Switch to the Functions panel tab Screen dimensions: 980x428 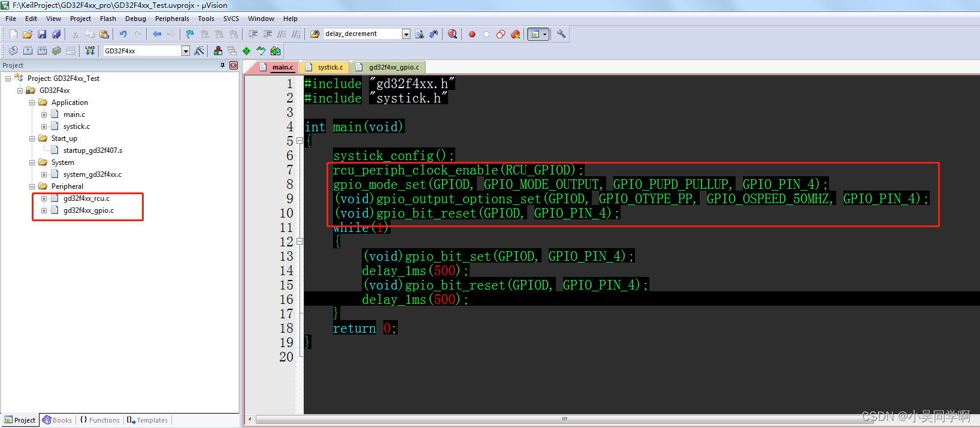[100, 420]
